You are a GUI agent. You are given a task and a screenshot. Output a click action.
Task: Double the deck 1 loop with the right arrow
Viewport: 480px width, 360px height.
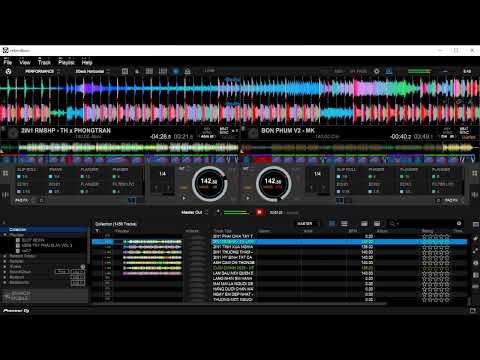[169, 188]
